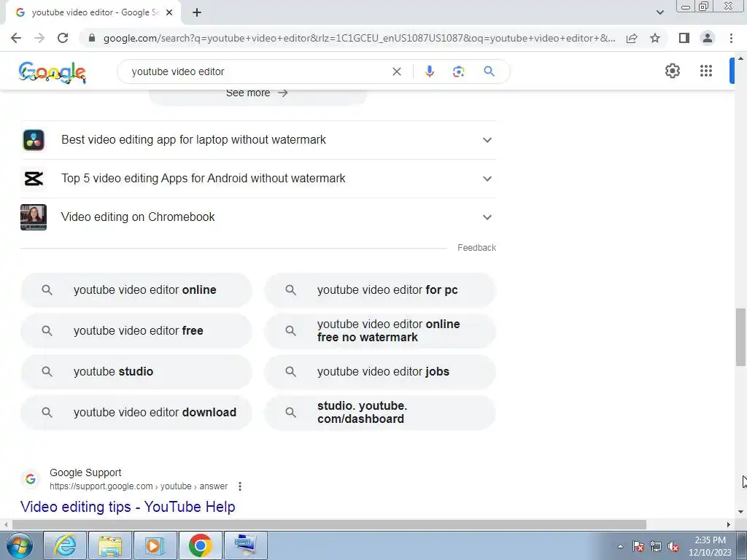Show hidden system tray icons

[620, 546]
